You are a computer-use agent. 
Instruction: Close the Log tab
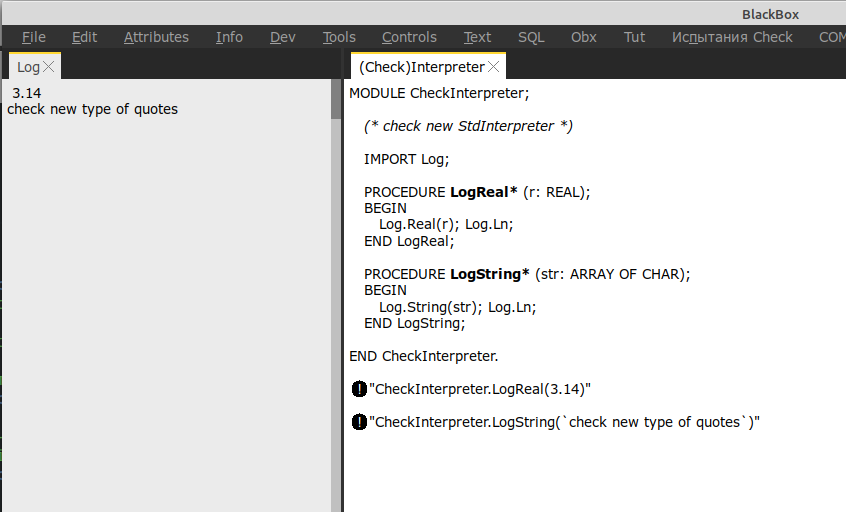[x=49, y=67]
